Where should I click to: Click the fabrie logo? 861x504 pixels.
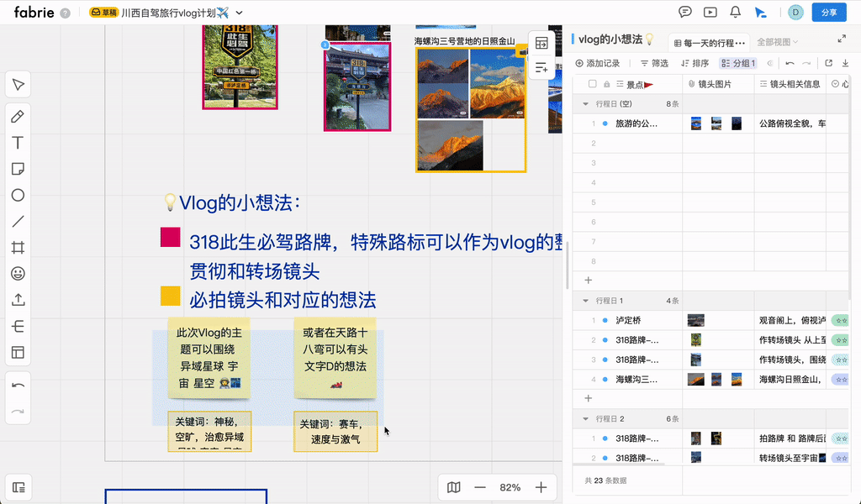pos(34,12)
